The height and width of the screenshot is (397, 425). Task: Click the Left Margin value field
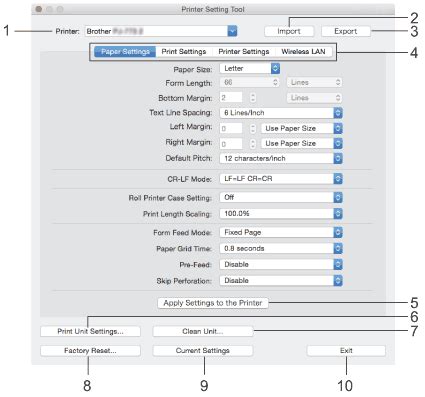231,128
